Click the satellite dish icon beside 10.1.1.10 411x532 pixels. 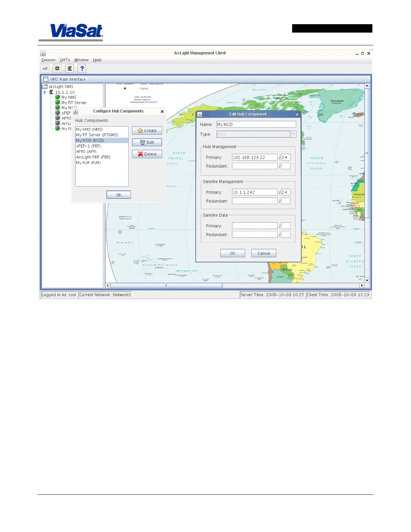[x=51, y=92]
